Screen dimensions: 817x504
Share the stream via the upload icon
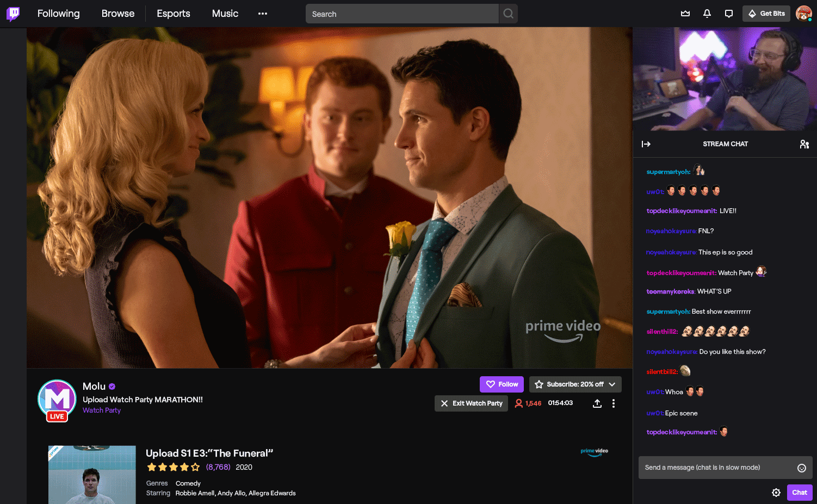point(597,403)
